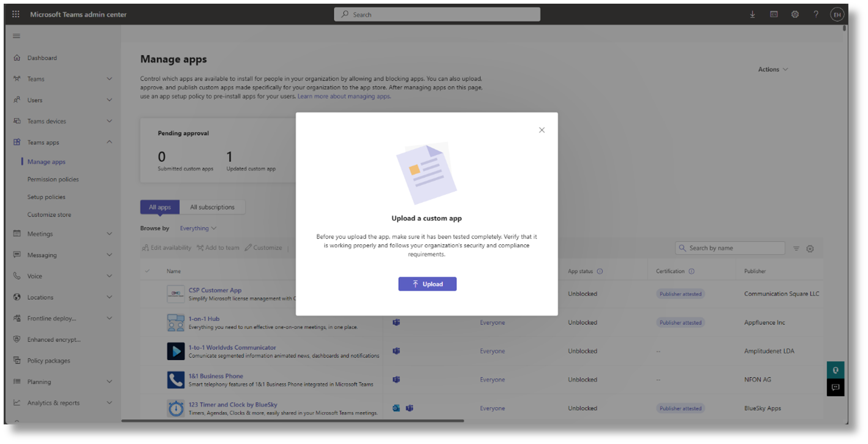Open the help question mark icon
Screen dimensions: 868x444
(x=816, y=15)
